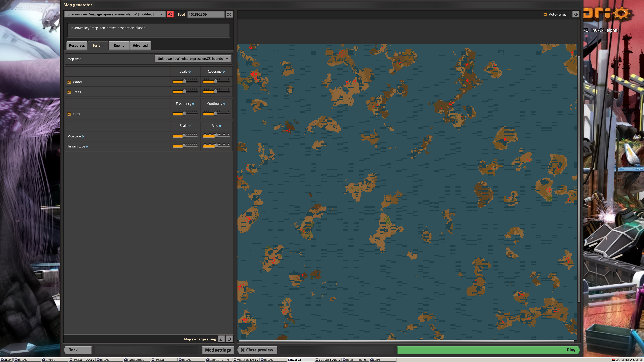Open the Enemy tab
The height and width of the screenshot is (362, 644).
click(x=119, y=45)
